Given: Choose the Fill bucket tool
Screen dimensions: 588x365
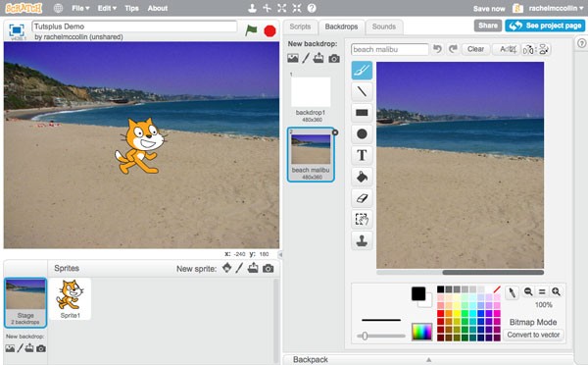Looking at the screenshot, I should click(362, 177).
